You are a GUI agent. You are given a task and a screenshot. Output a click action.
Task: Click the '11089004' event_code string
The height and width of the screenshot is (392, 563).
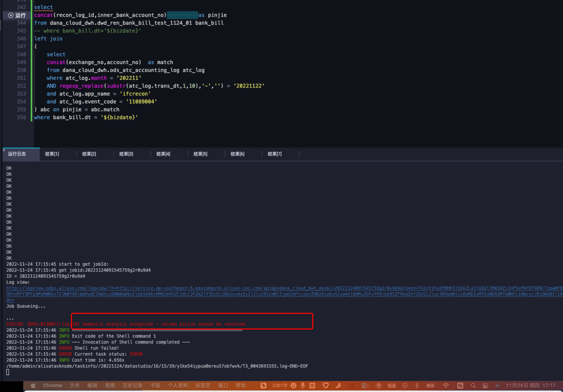(x=141, y=102)
